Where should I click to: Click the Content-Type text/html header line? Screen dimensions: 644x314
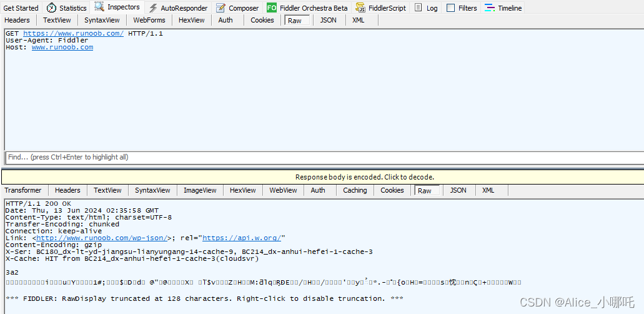(x=89, y=217)
